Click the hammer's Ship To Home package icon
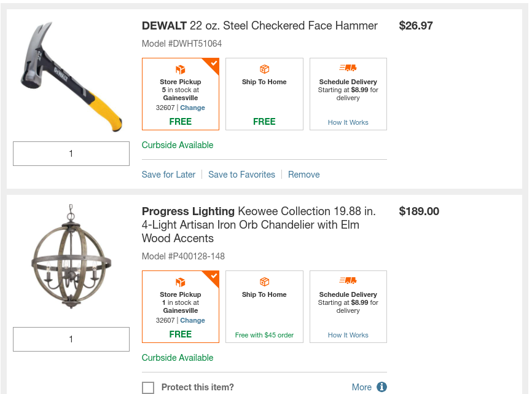532x394 pixels. [264, 69]
